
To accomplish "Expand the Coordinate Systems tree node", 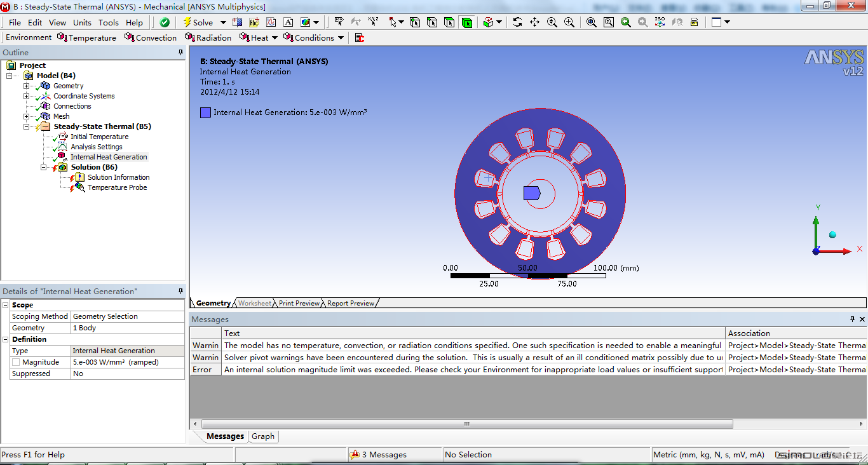I will tap(27, 96).
